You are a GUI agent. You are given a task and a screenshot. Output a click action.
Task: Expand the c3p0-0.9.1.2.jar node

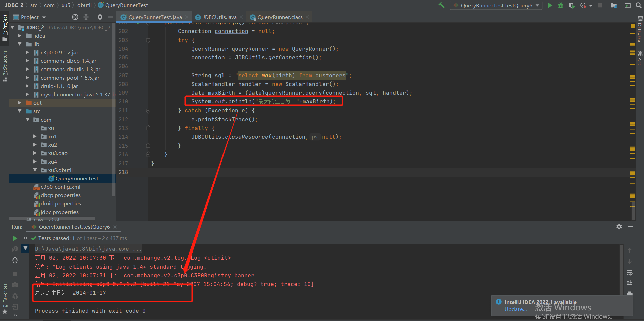point(27,52)
